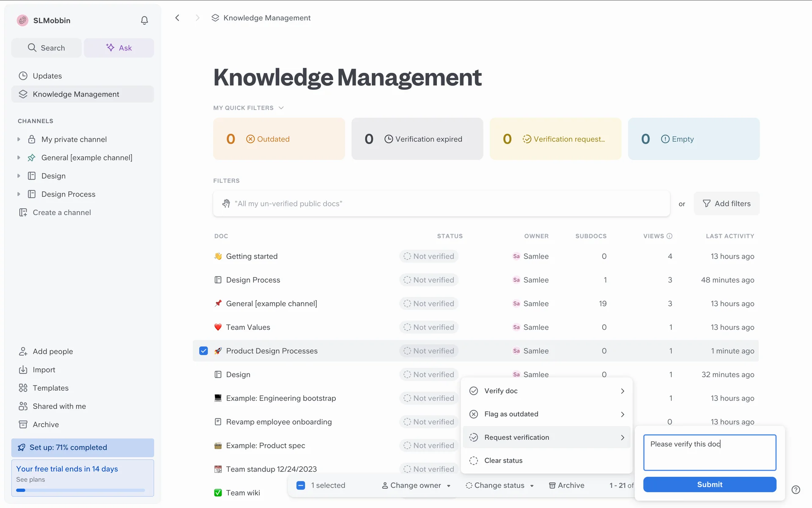Image resolution: width=812 pixels, height=508 pixels.
Task: Open the Change owner dropdown
Action: [x=416, y=486]
